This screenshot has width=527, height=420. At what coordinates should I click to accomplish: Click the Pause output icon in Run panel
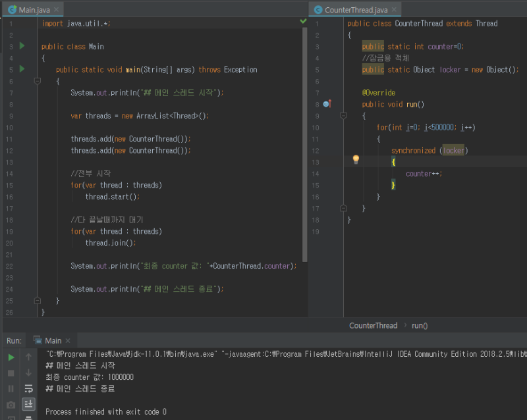coord(11,389)
